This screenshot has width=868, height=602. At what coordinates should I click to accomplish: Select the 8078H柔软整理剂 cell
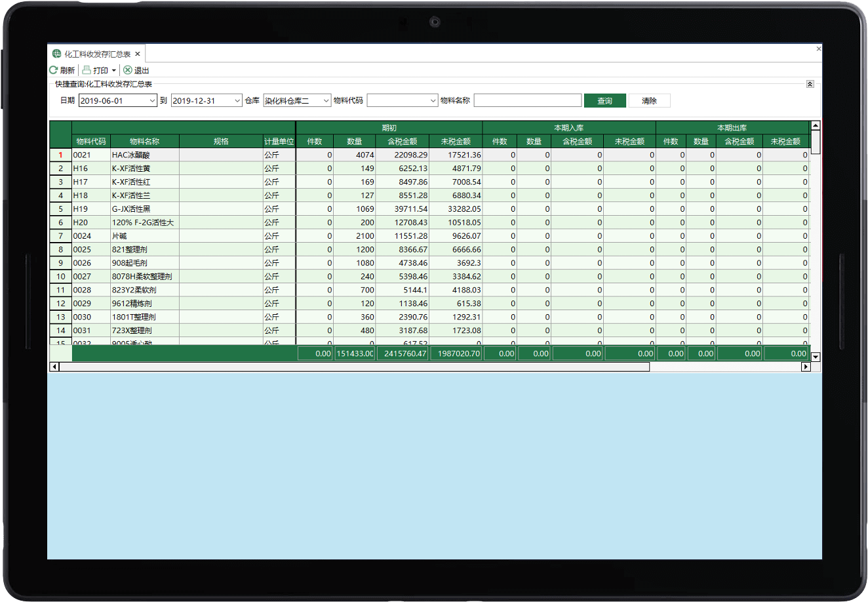tap(145, 277)
